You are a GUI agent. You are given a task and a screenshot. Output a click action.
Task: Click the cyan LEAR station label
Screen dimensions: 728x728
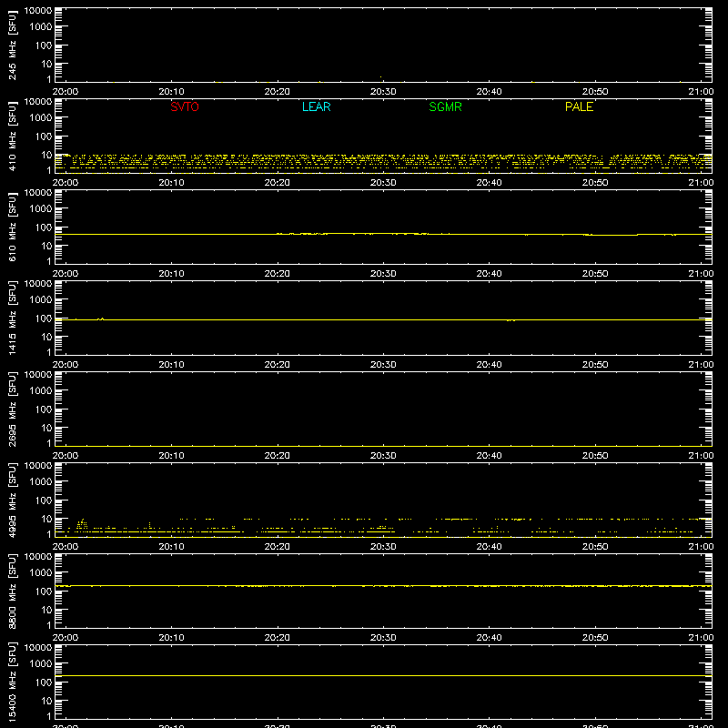click(x=316, y=106)
